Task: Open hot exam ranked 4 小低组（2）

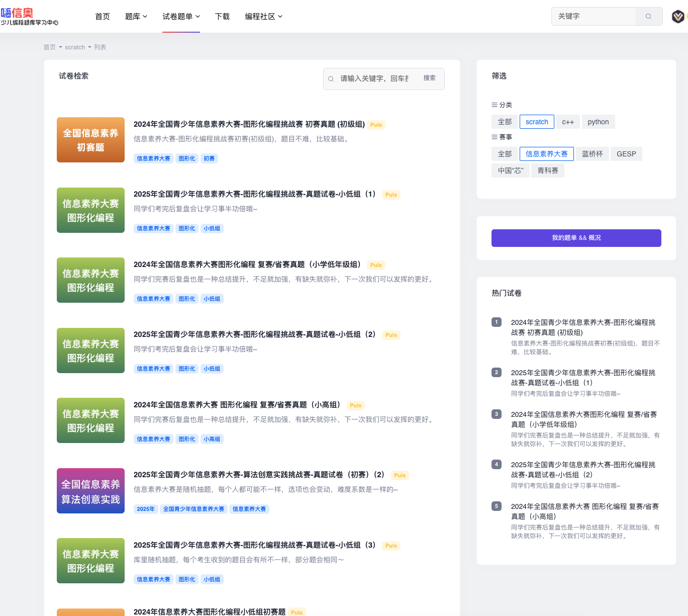Action: tap(583, 470)
